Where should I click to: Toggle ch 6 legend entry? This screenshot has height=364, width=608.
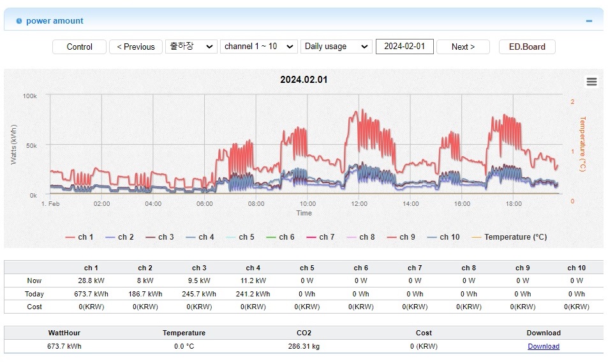pyautogui.click(x=281, y=237)
